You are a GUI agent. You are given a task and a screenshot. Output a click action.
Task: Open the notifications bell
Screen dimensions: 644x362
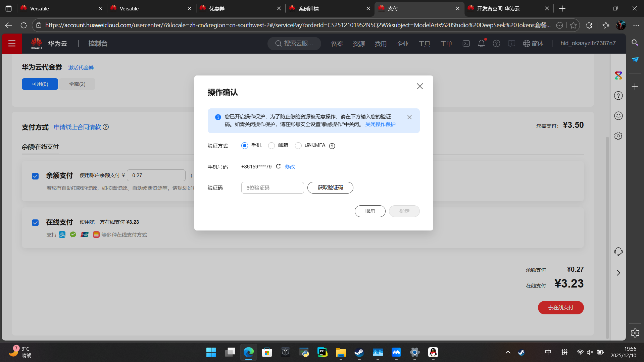481,44
